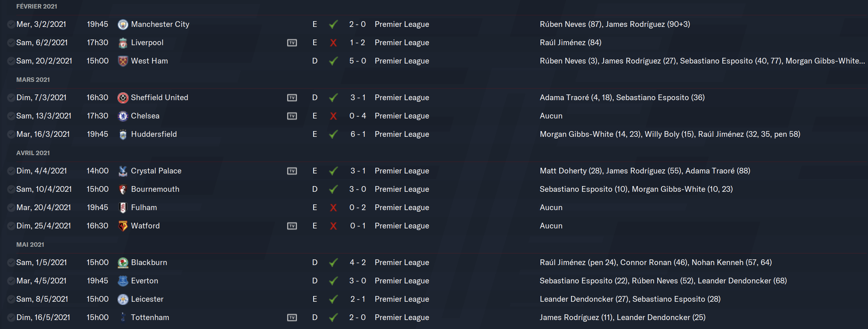Click the TV broadcast icon on the Liverpool match

click(x=292, y=43)
